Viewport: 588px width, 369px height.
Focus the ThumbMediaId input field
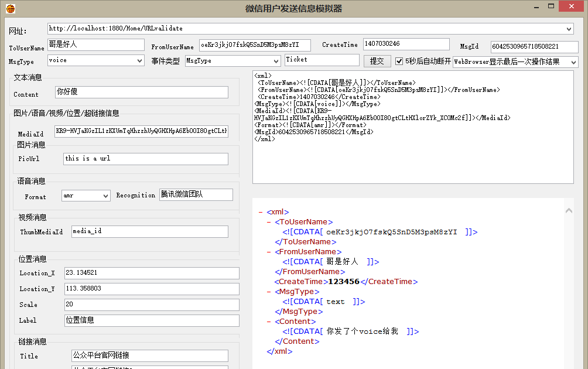click(x=150, y=232)
